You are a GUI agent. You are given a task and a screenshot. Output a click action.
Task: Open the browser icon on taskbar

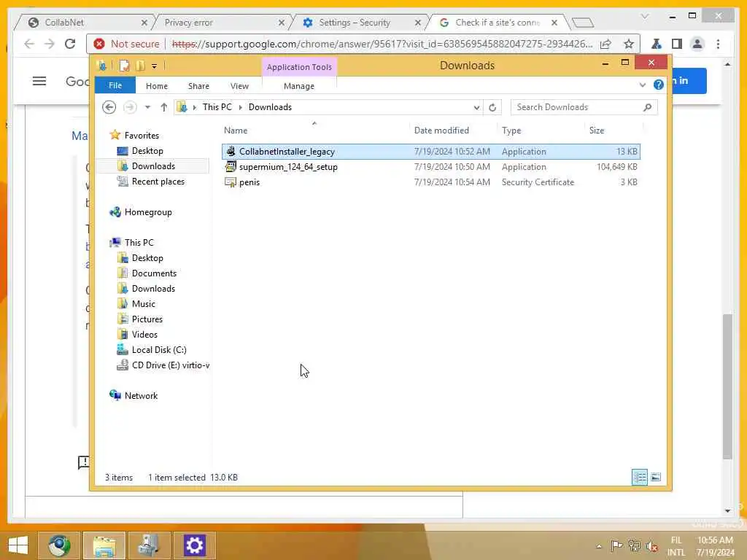coord(59,545)
